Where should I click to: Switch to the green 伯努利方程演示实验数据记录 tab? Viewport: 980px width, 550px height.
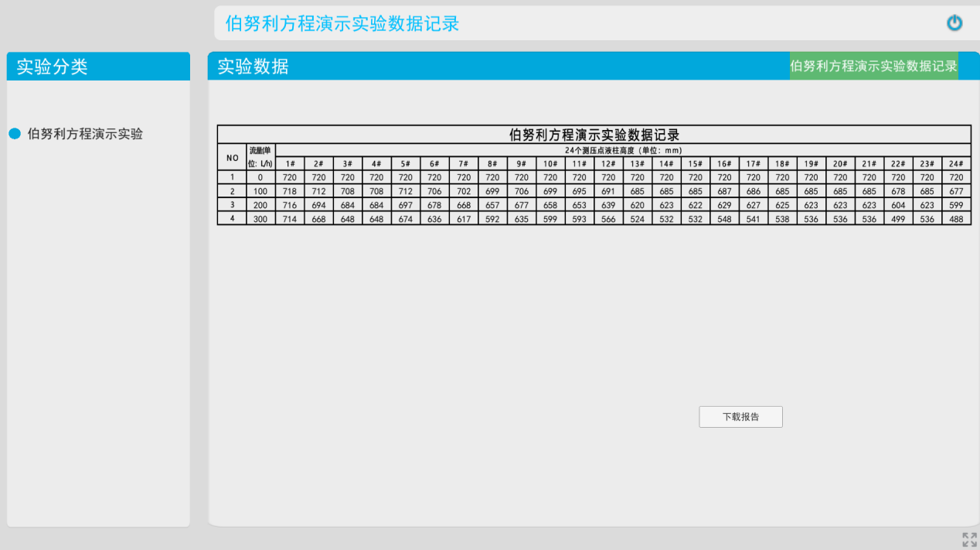(873, 67)
